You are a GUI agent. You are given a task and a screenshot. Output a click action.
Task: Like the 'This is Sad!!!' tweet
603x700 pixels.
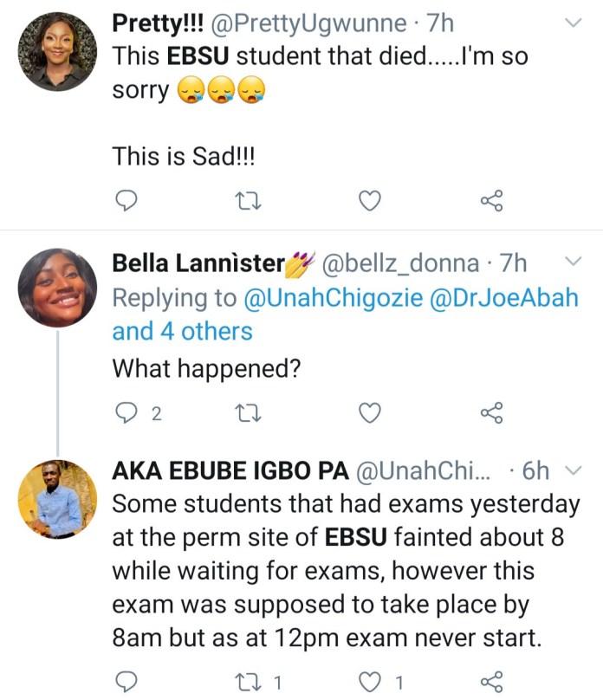pyautogui.click(x=370, y=202)
